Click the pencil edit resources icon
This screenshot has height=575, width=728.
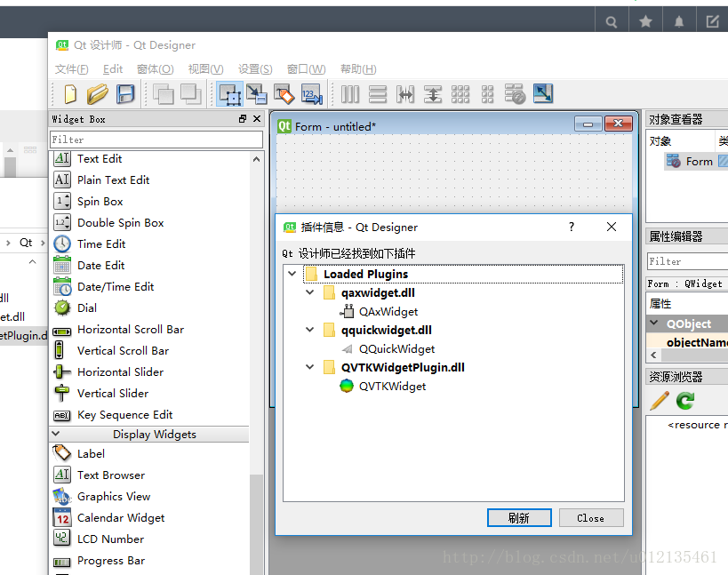[x=660, y=401]
